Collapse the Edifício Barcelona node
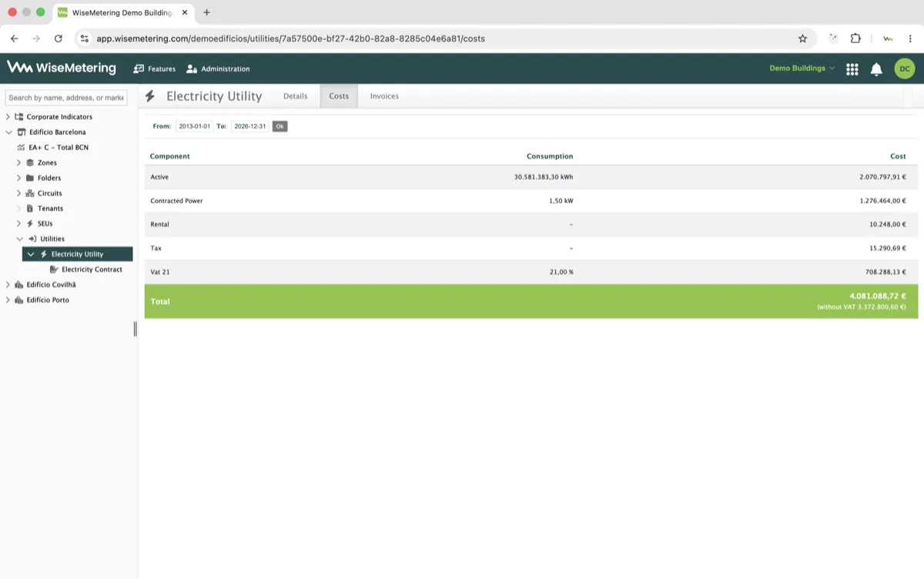 pyautogui.click(x=8, y=132)
